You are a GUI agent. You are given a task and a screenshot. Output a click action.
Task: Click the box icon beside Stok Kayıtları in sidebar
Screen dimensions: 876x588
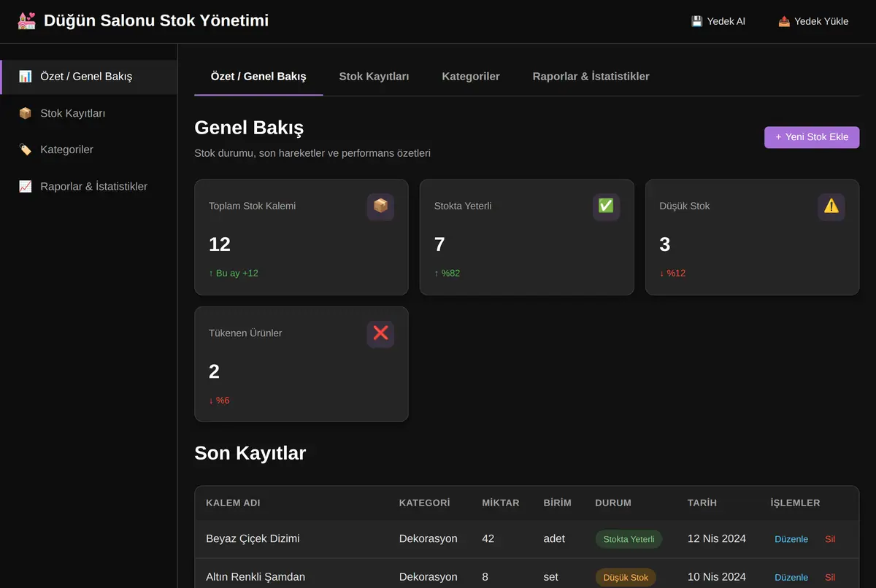[26, 113]
